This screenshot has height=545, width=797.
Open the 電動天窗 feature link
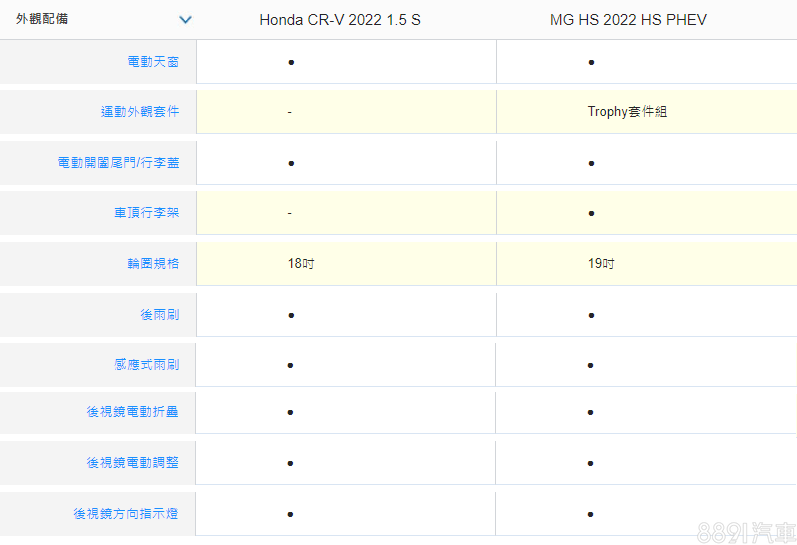click(x=153, y=62)
